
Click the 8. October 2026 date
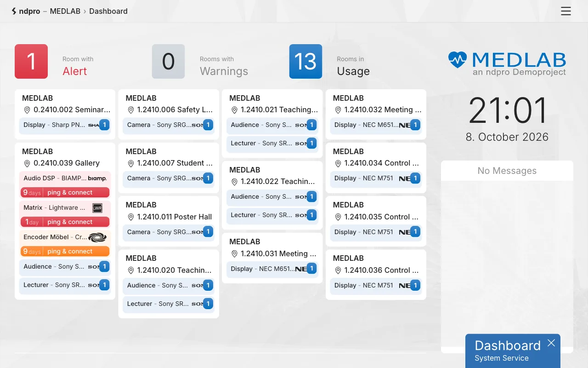pyautogui.click(x=507, y=137)
